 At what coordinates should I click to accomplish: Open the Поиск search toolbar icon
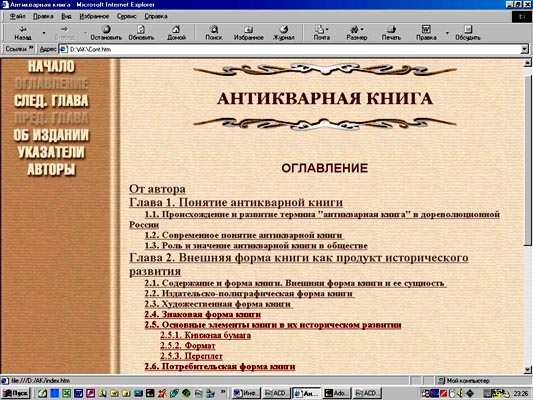point(214,29)
